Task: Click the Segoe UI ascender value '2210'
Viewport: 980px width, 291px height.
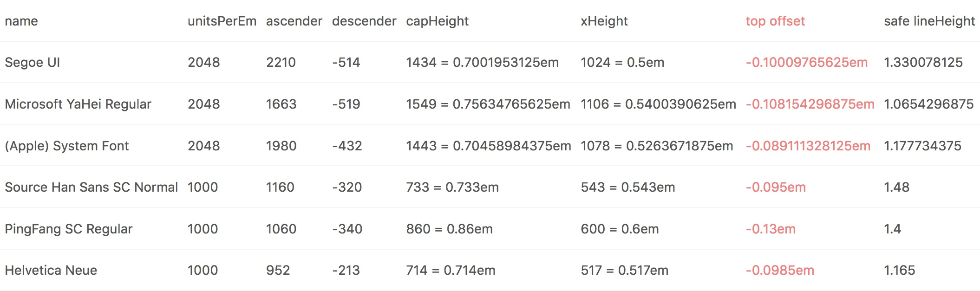Action: coord(281,62)
